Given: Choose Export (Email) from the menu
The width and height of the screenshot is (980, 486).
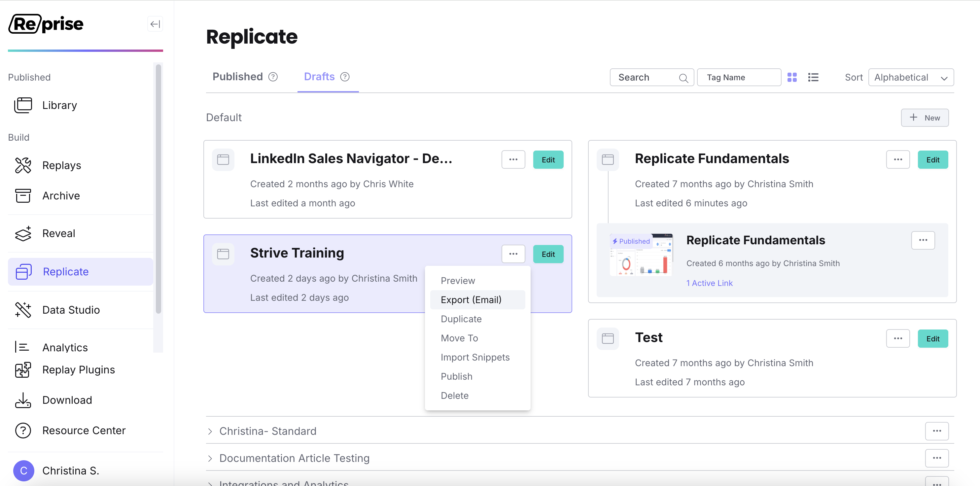Looking at the screenshot, I should (477, 300).
